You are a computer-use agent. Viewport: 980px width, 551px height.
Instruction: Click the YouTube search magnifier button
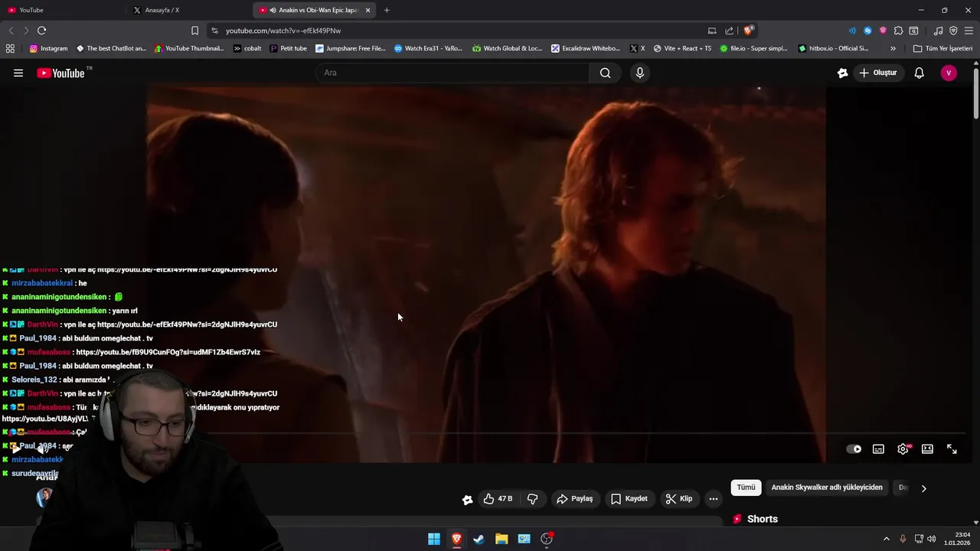pos(606,73)
